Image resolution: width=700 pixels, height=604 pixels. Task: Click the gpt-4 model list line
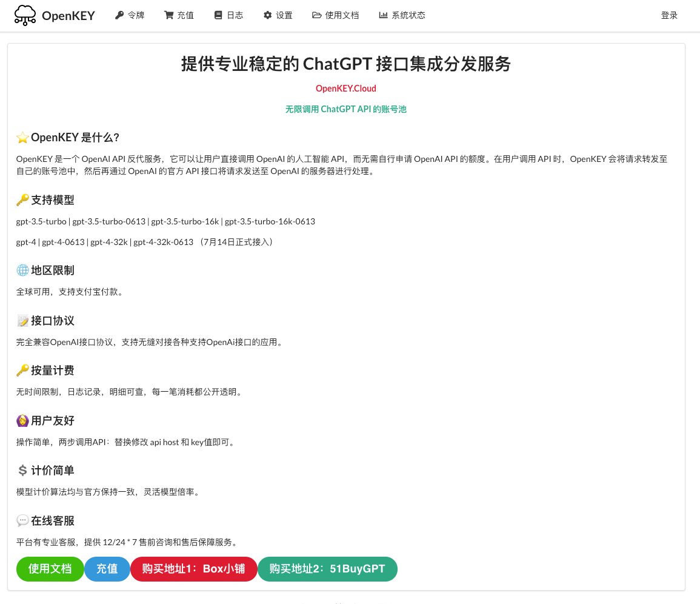pos(145,242)
